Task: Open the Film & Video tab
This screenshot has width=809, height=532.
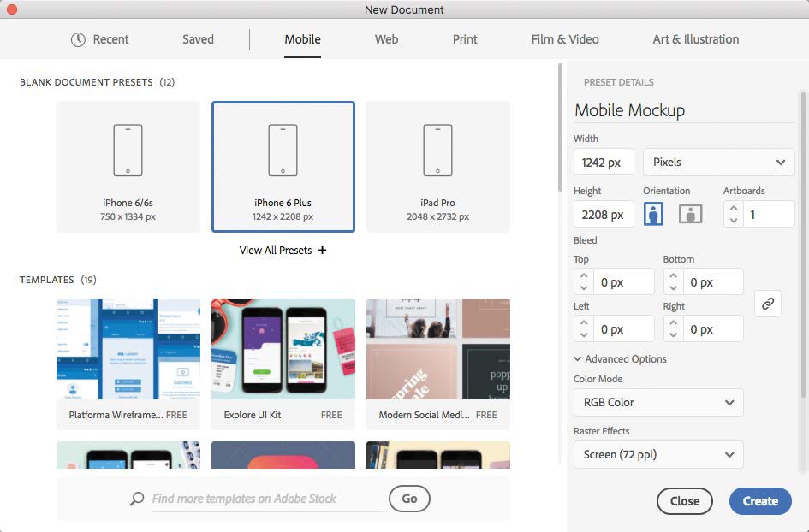Action: pyautogui.click(x=565, y=39)
